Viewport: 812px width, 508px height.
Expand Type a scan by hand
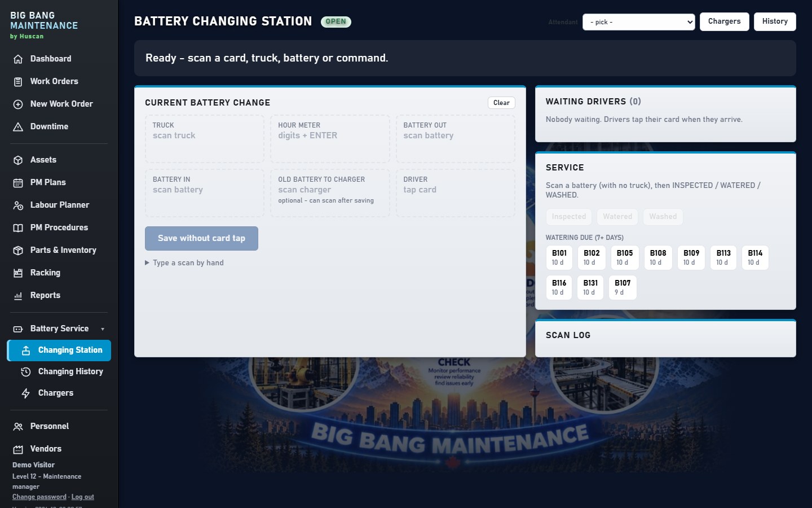[184, 262]
